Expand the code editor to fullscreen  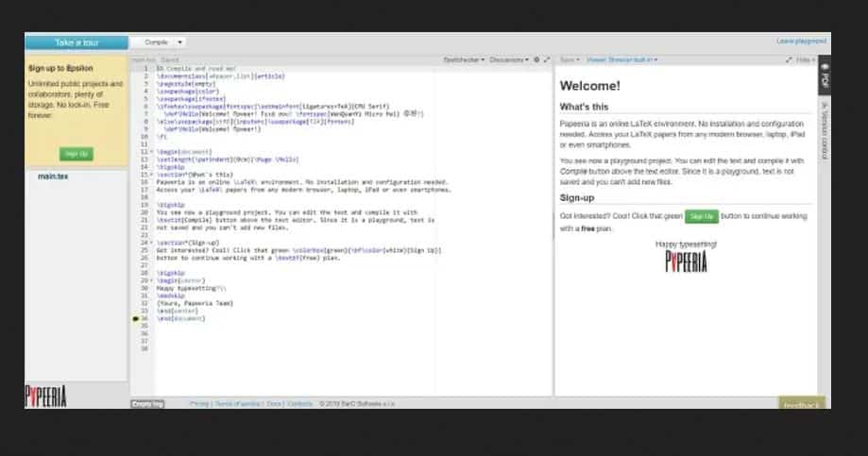(x=547, y=59)
